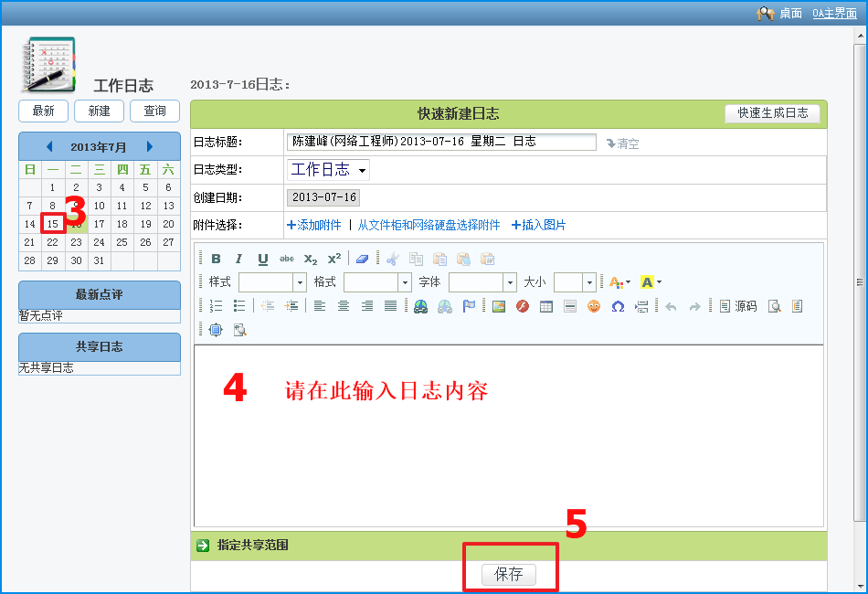Toggle bold formatting in editor toolbar
The image size is (868, 594).
[217, 259]
